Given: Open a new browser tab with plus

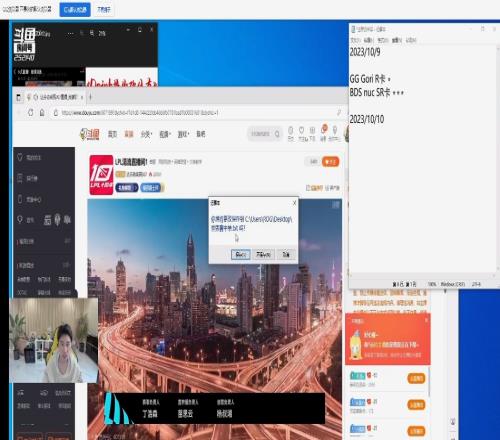Looking at the screenshot, I should (90, 97).
